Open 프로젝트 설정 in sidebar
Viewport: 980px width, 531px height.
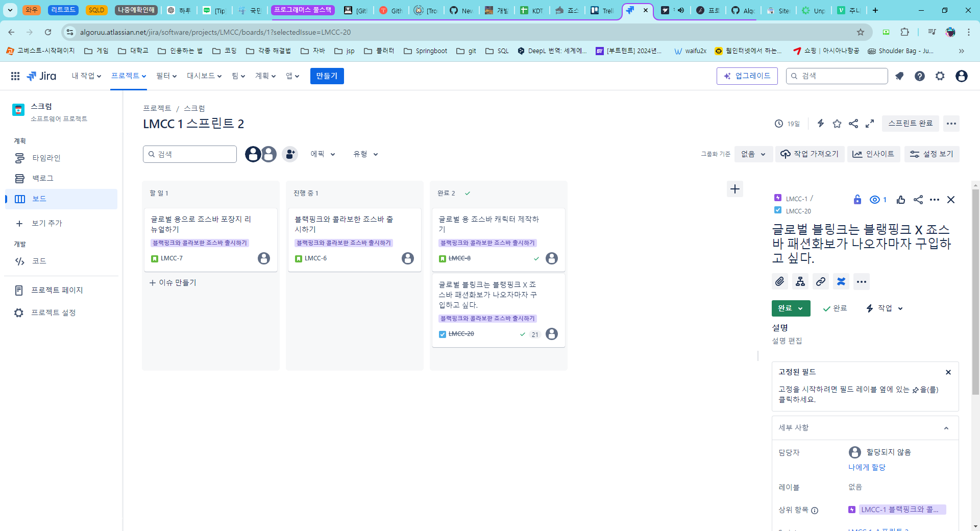(61, 313)
